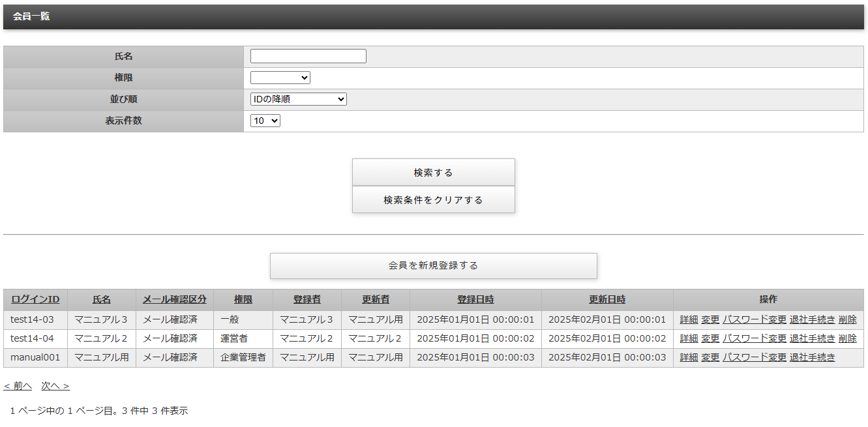The width and height of the screenshot is (868, 427).
Task: Sort by 更新日時 column header
Action: (606, 300)
